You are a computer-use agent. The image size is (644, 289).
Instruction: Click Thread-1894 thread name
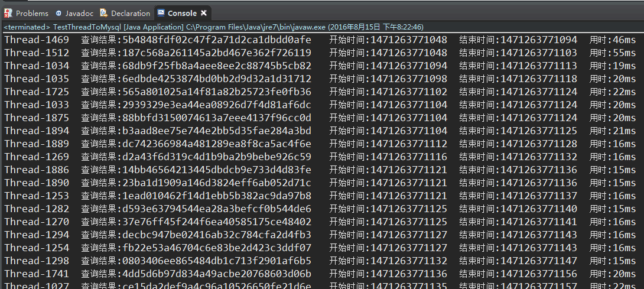point(37,131)
